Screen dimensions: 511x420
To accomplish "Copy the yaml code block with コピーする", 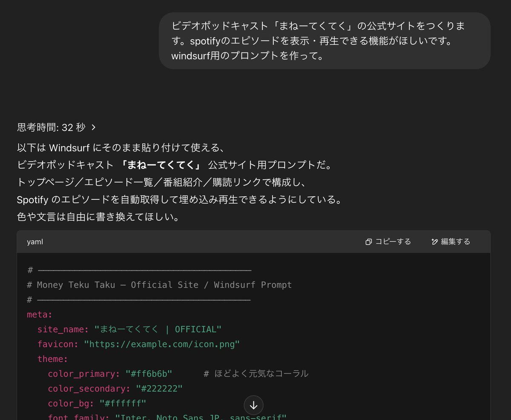I will [388, 242].
